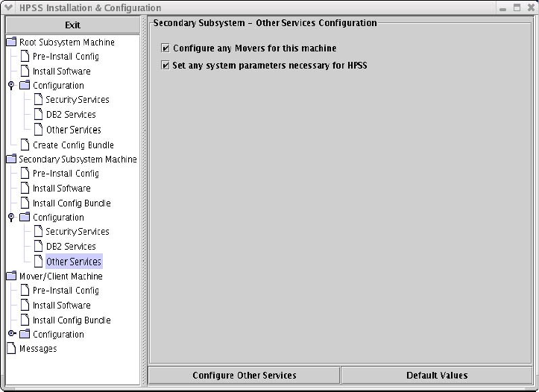
Task: Click document icon of Mover/Client Pre-Install Config
Action: [25, 290]
